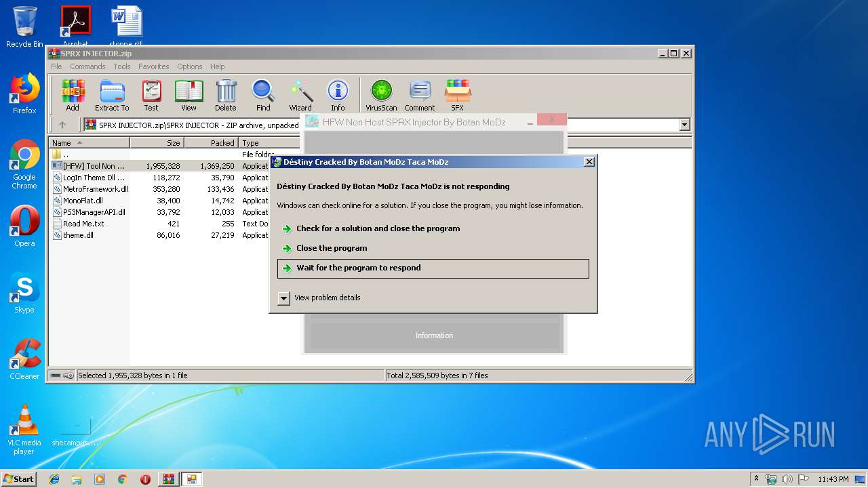Open the Wizard toolbar icon
This screenshot has width=868, height=488.
click(300, 95)
